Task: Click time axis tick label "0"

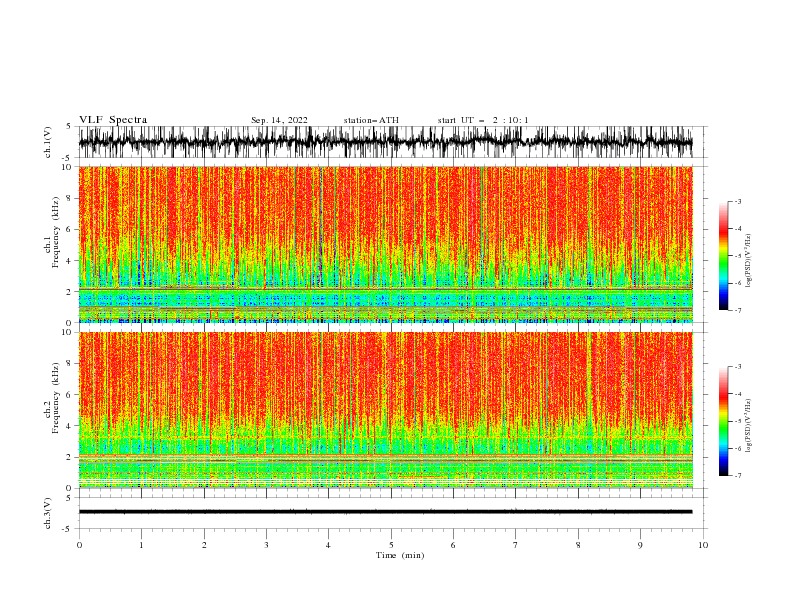Action: pos(79,545)
